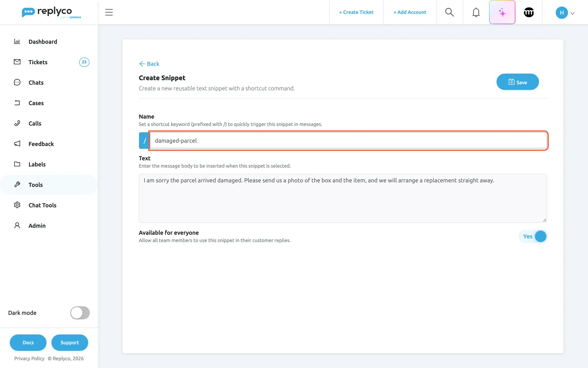This screenshot has width=588, height=368.
Task: Click the Support button
Action: pyautogui.click(x=70, y=342)
